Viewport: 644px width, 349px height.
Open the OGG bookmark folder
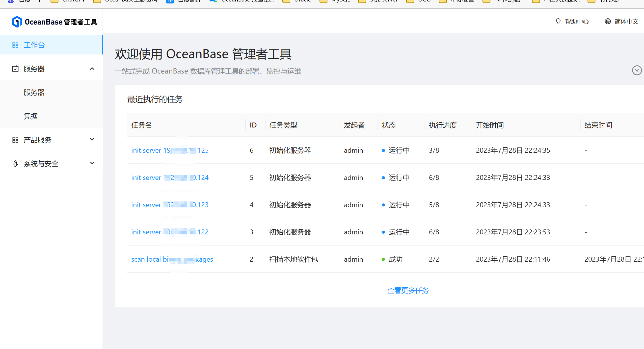[419, 1]
